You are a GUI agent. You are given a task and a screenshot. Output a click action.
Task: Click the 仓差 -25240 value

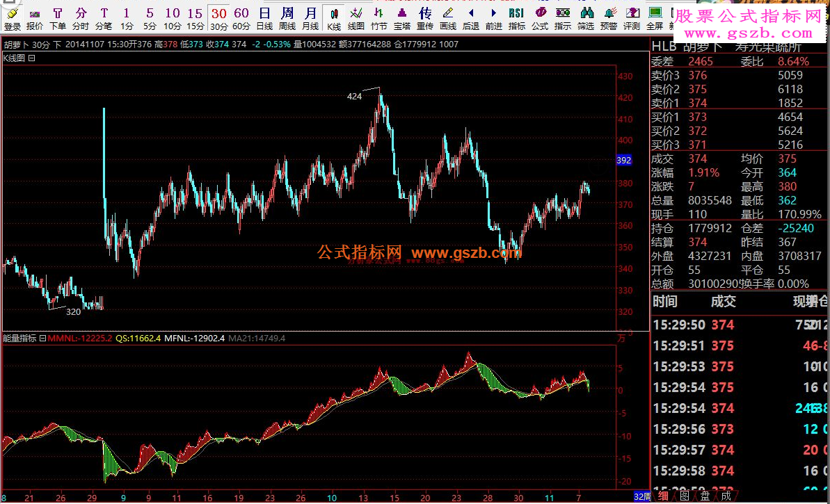point(796,228)
